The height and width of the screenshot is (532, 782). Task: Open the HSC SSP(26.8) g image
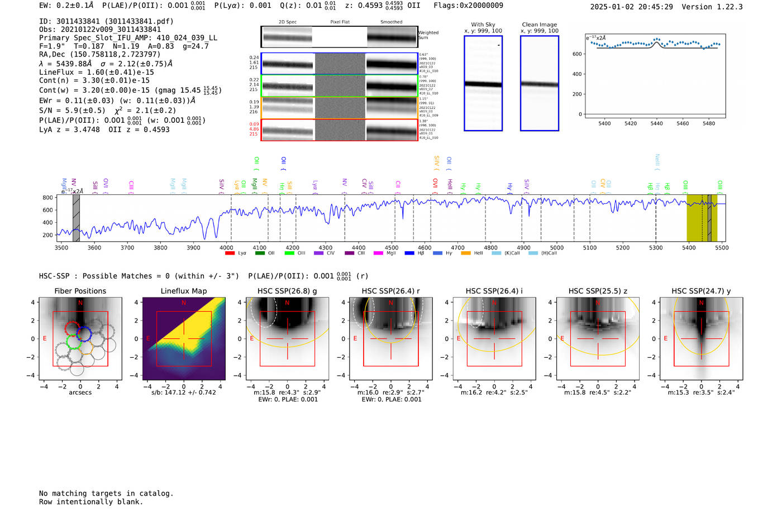(x=288, y=339)
